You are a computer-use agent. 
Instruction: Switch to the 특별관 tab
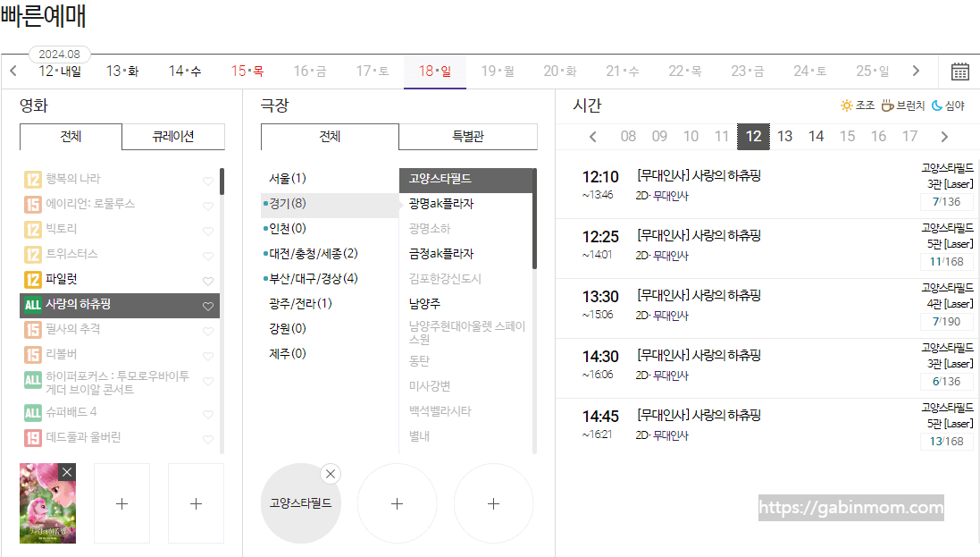(x=468, y=137)
